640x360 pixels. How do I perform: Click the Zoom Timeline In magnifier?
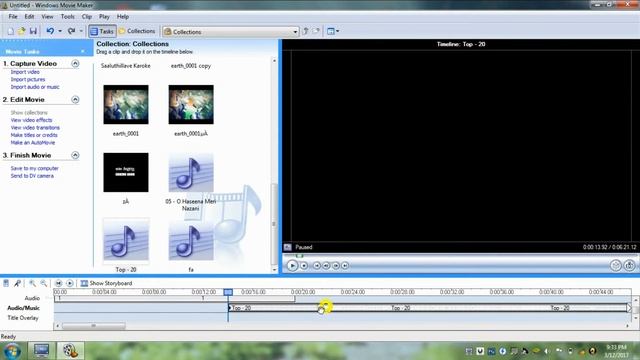pos(32,283)
